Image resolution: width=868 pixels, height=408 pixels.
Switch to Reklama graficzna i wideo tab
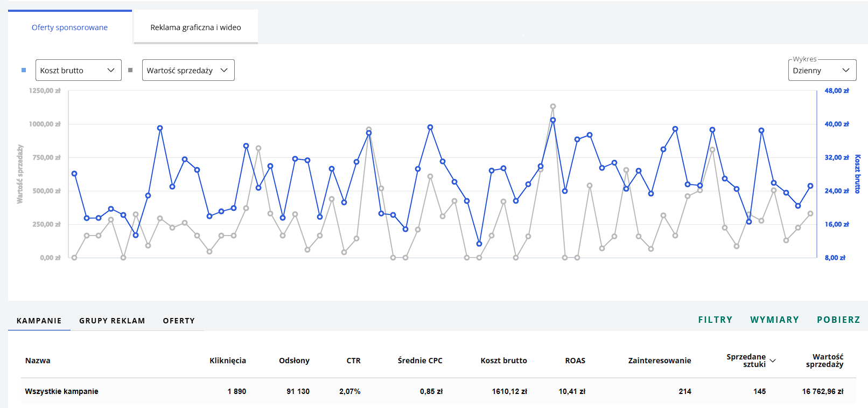click(196, 27)
